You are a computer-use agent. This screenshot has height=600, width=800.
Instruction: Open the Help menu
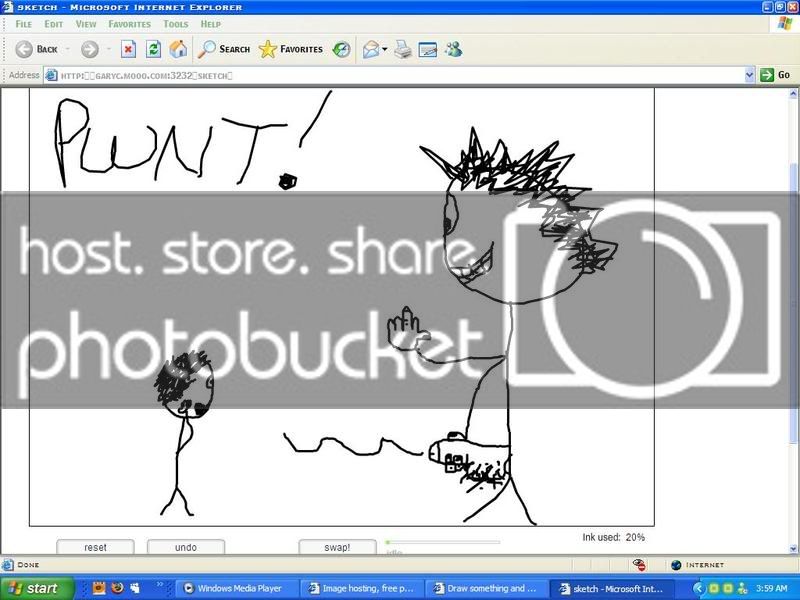(x=211, y=24)
